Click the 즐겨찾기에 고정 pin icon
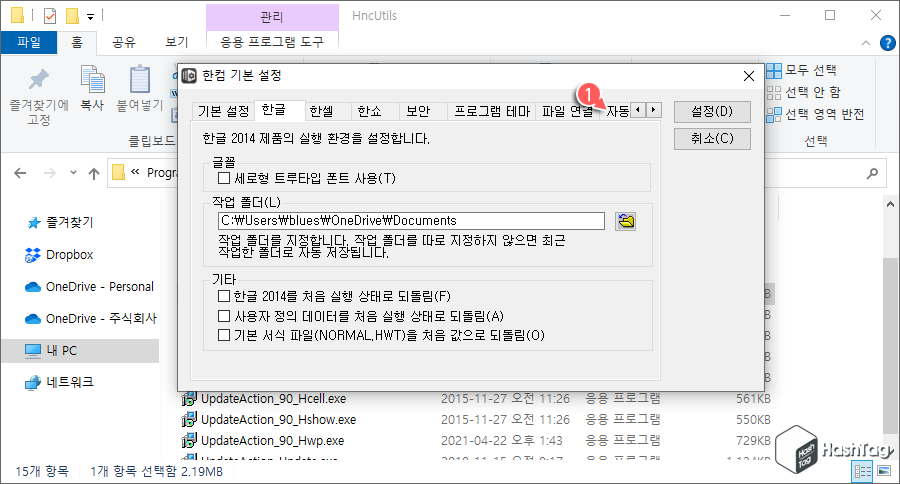This screenshot has height=484, width=900. tap(39, 79)
